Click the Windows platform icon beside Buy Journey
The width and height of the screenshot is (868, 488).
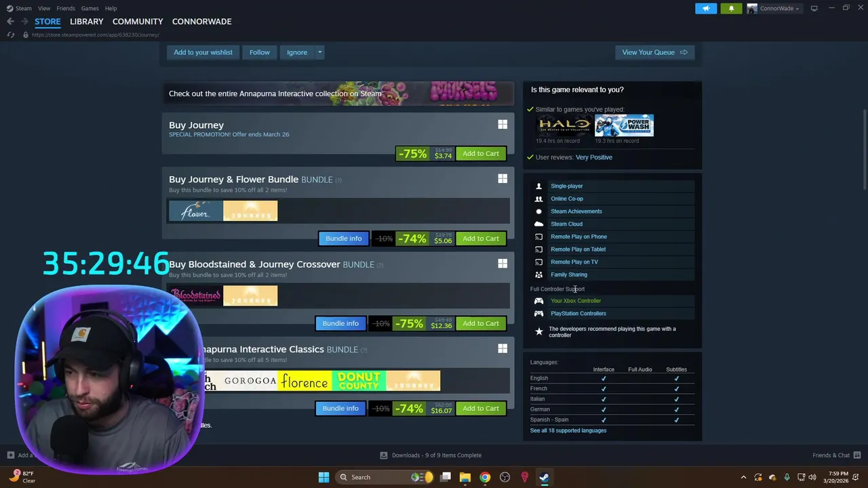click(x=502, y=125)
